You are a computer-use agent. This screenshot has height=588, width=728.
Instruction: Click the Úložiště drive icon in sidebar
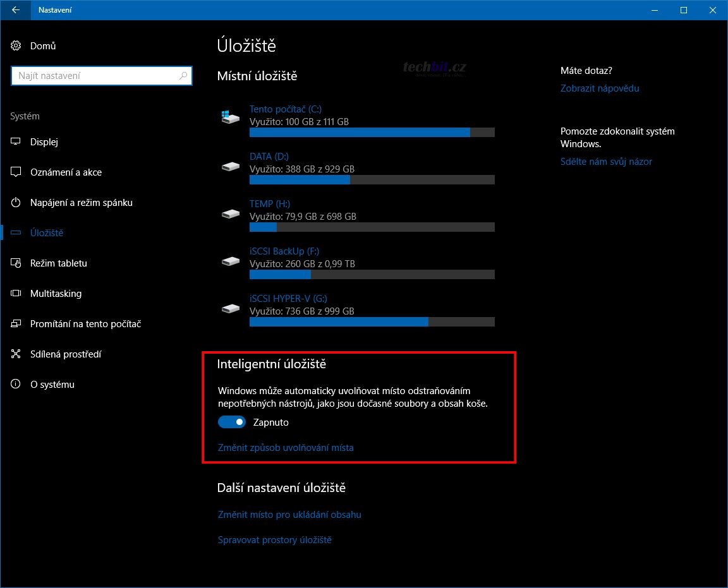(16, 232)
